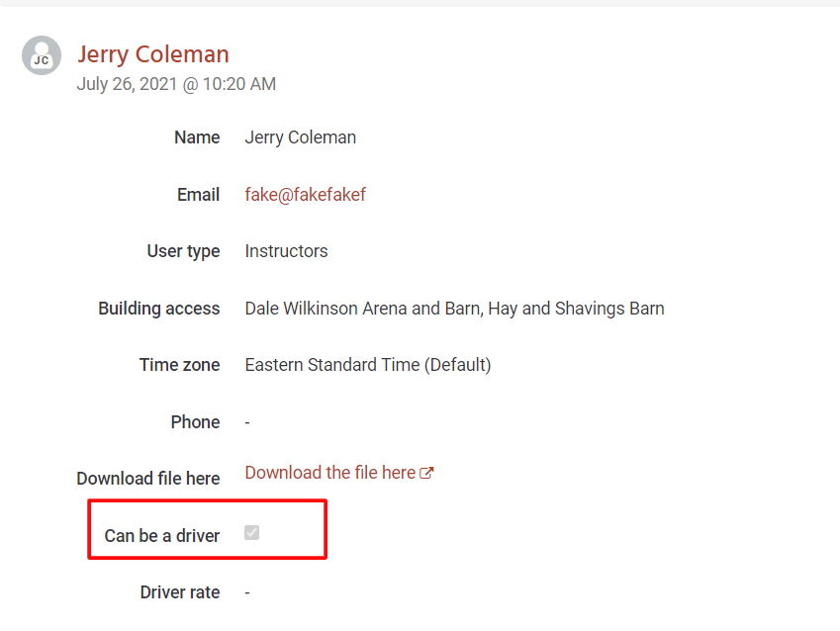This screenshot has width=840, height=631.
Task: Click the Phone field label
Action: 196,422
